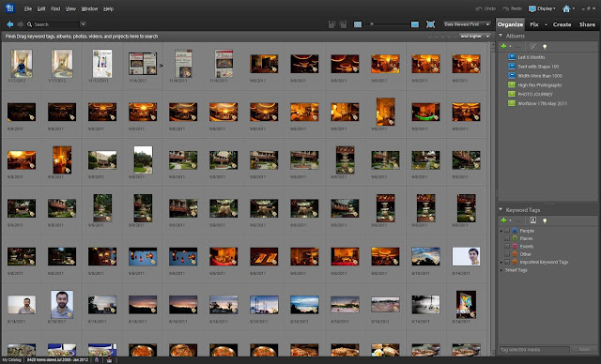Open the new album plus dropdown arrow
This screenshot has width=601, height=364.
(x=510, y=47)
